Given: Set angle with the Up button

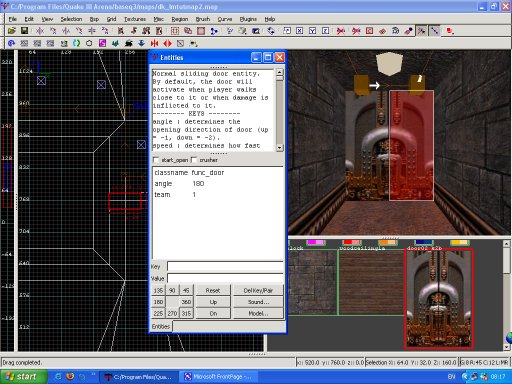Looking at the screenshot, I should [213, 302].
